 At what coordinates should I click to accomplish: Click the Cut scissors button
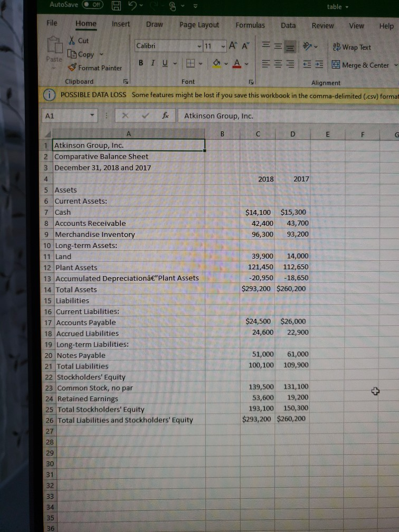(x=79, y=41)
